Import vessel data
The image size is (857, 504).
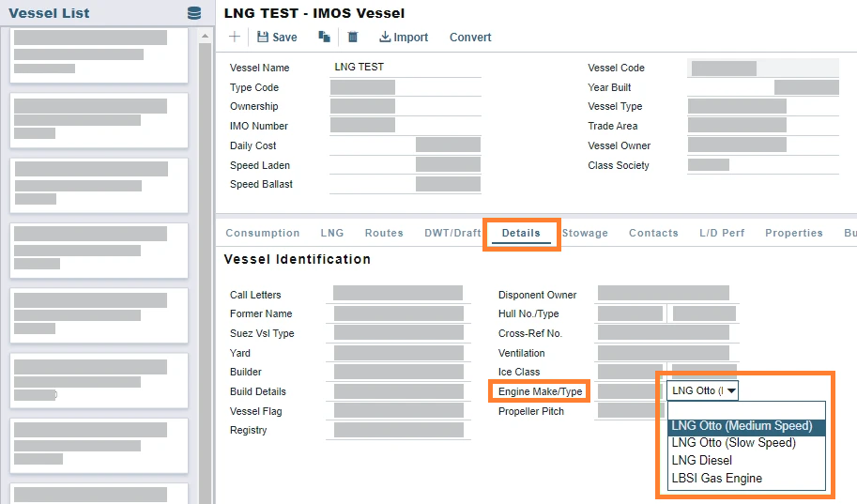click(x=404, y=38)
